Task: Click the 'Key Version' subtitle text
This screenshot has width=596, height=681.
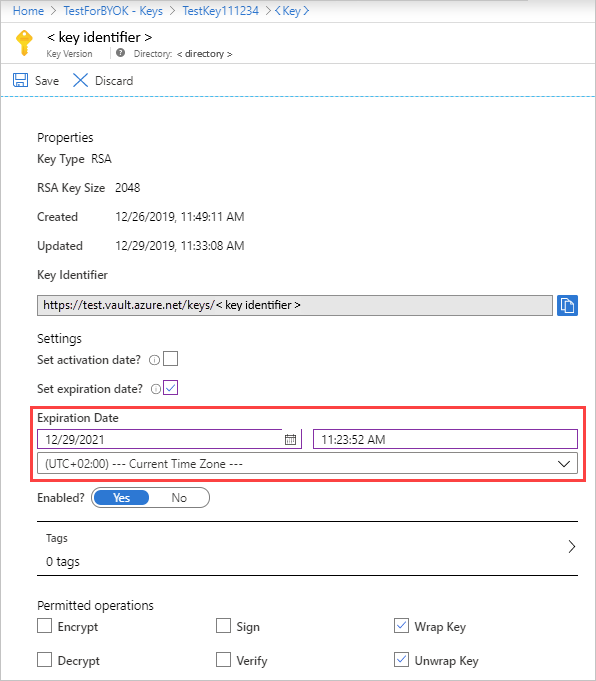Action: tap(70, 54)
